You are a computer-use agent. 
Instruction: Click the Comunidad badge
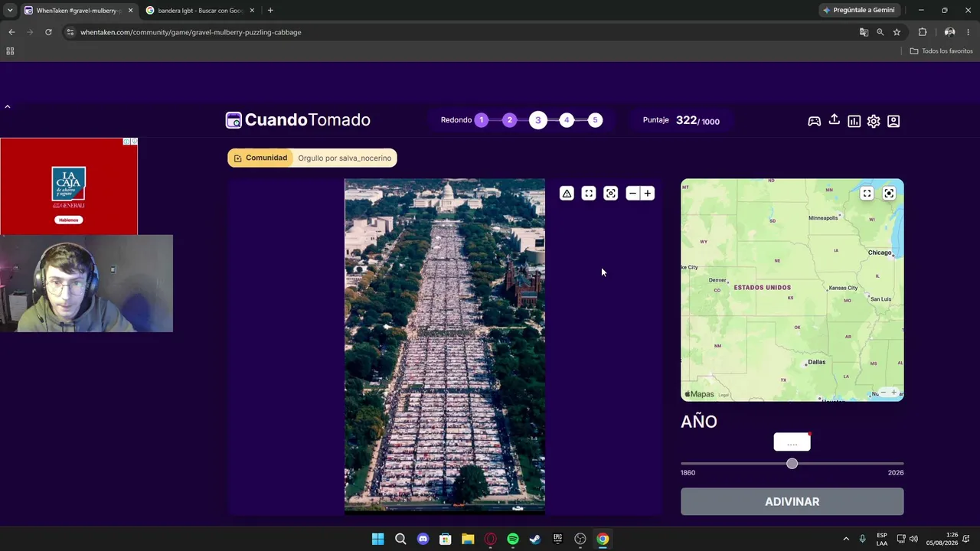click(x=260, y=158)
